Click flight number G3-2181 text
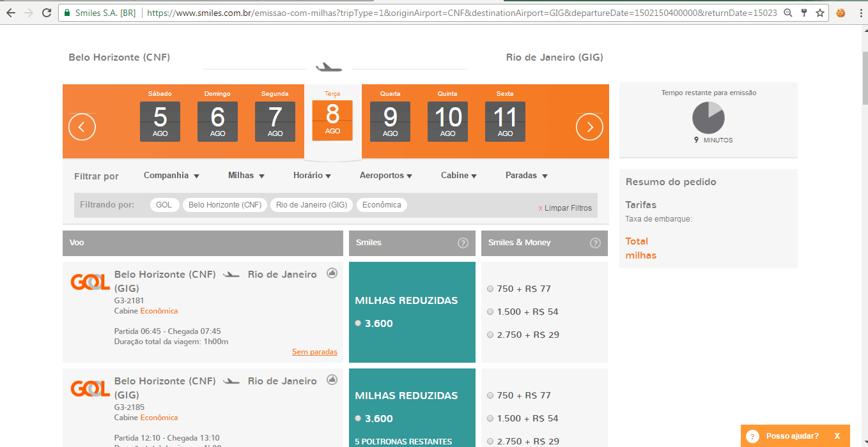 coord(129,301)
